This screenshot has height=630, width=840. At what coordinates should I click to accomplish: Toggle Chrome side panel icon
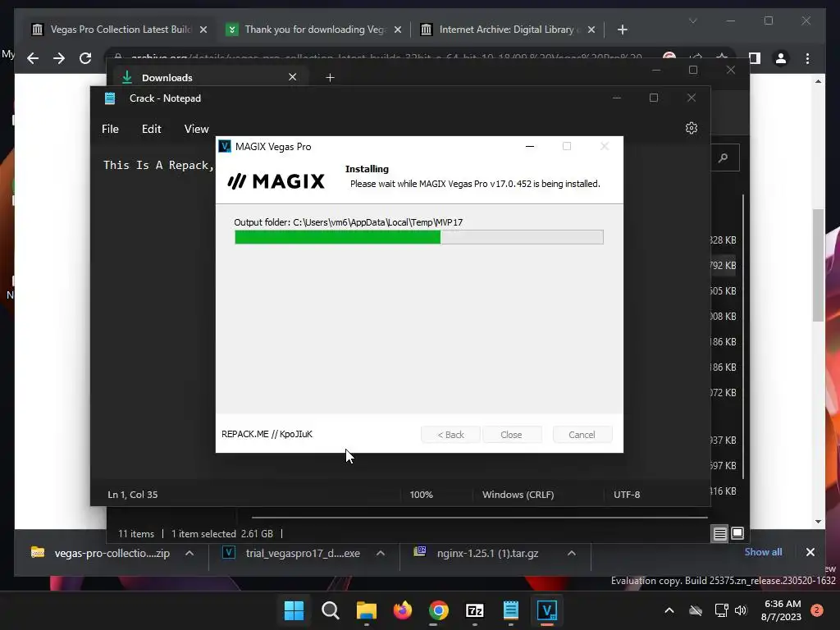755,58
